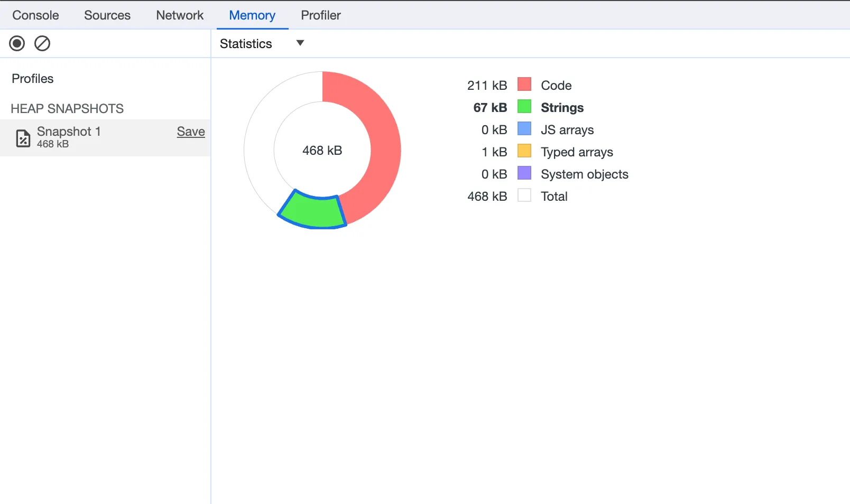The width and height of the screenshot is (850, 504).
Task: Click the clear all profiles icon
Action: click(42, 43)
